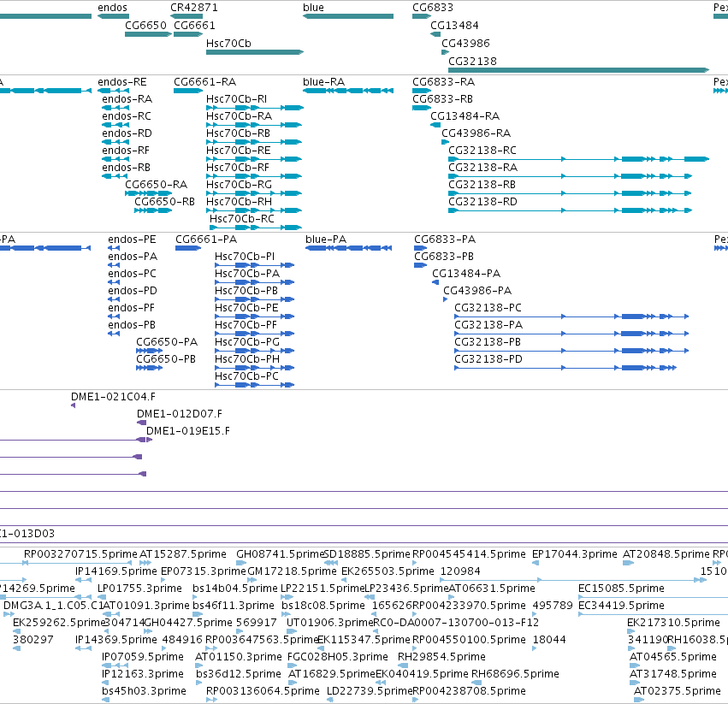Select the CG43986-PA protein label
728x704 pixels.
(x=477, y=291)
